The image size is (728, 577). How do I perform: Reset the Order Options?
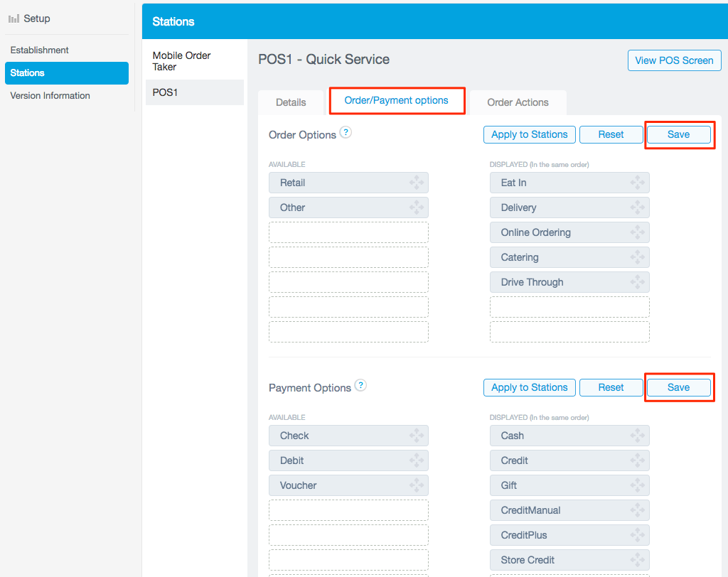(x=611, y=134)
